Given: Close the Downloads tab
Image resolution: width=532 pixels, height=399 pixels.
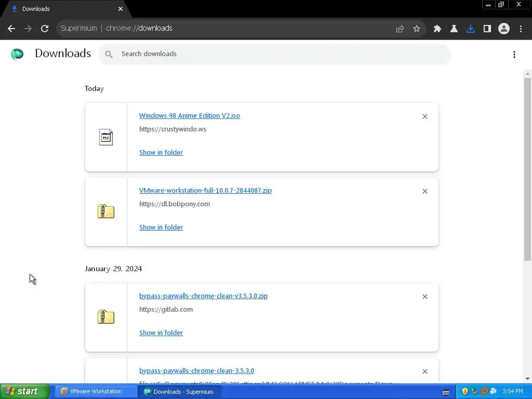Looking at the screenshot, I should [121, 9].
